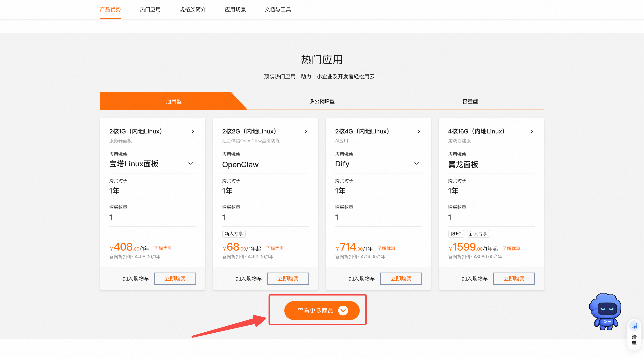Click 适合体验OpenClaw基础功能 subtitle
Screen dimensions: 644x358
251,141
